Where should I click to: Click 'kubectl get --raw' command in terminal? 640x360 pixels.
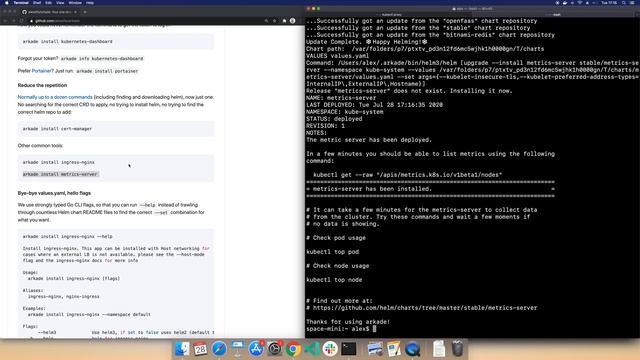[x=407, y=175]
